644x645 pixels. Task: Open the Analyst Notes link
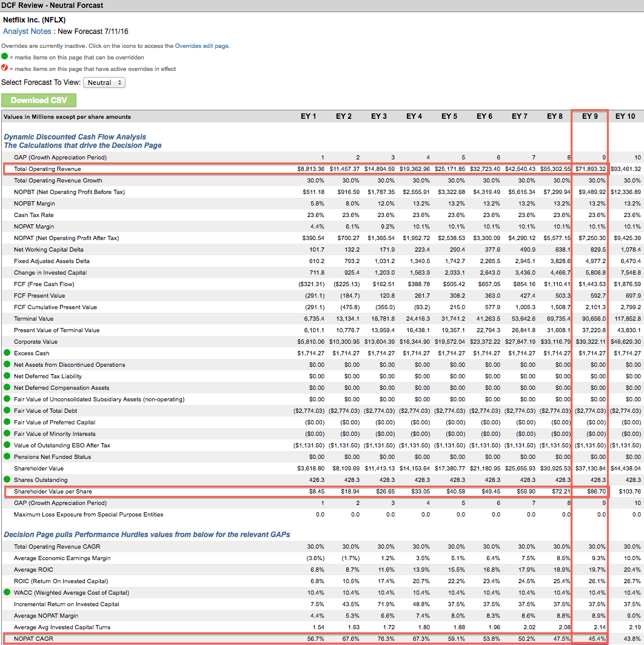tap(27, 32)
